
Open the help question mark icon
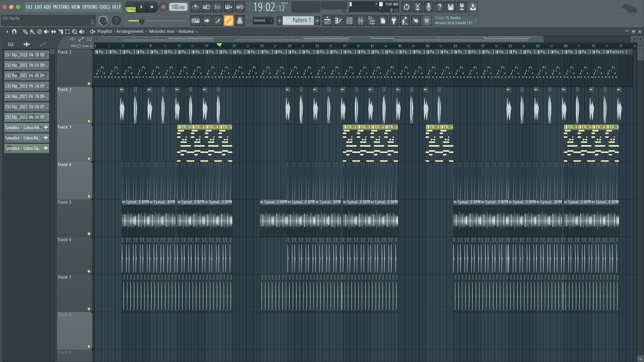[440, 7]
